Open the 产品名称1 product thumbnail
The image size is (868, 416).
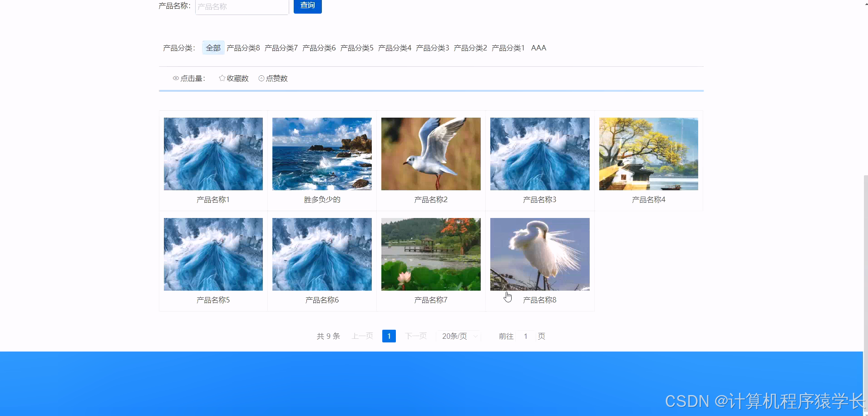[x=213, y=154]
